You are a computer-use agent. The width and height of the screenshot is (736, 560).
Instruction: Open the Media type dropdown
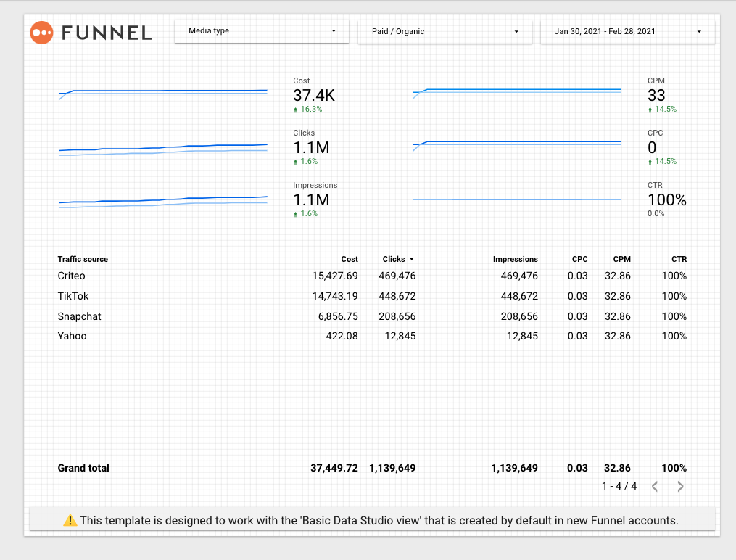tap(262, 31)
